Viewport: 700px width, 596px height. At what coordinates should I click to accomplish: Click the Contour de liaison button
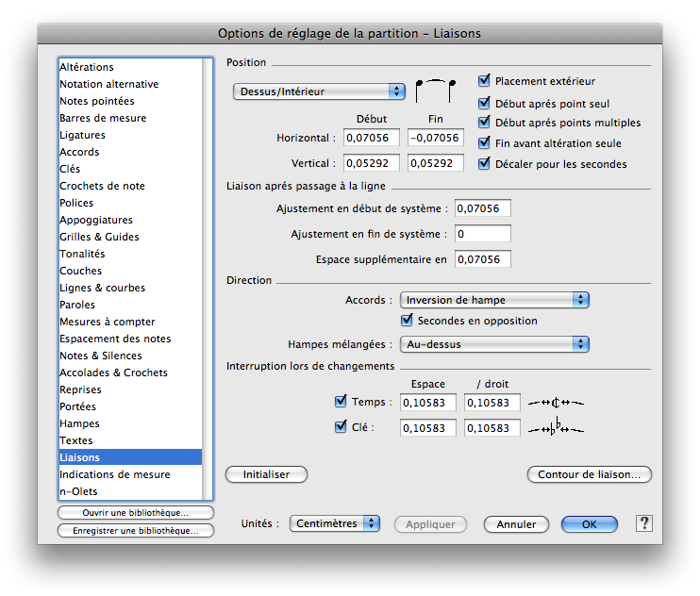pos(589,474)
